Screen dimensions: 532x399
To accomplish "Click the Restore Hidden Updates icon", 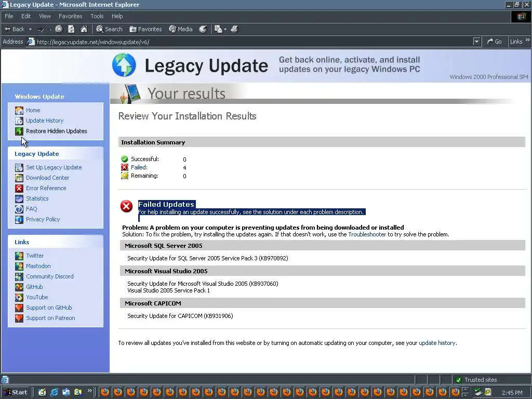I will click(19, 131).
